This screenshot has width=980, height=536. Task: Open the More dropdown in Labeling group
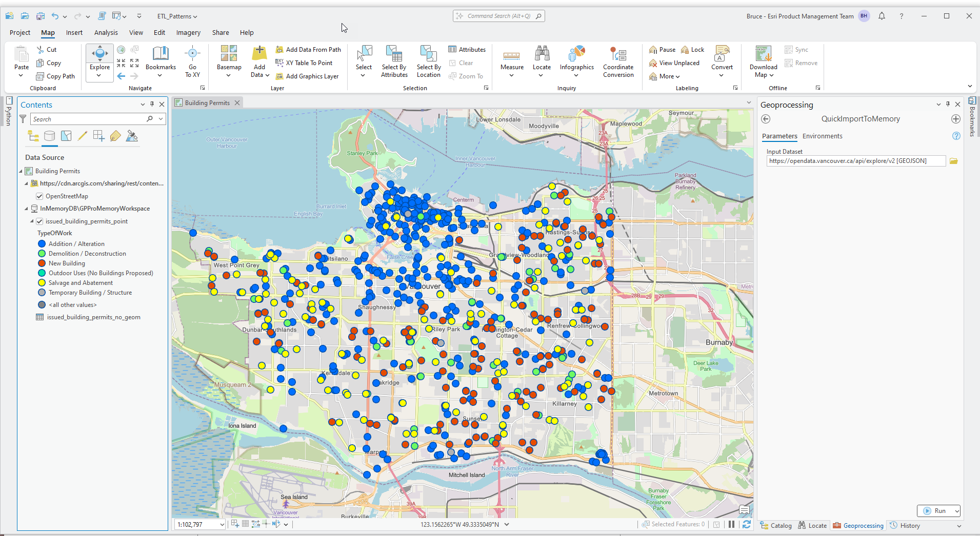coord(665,76)
